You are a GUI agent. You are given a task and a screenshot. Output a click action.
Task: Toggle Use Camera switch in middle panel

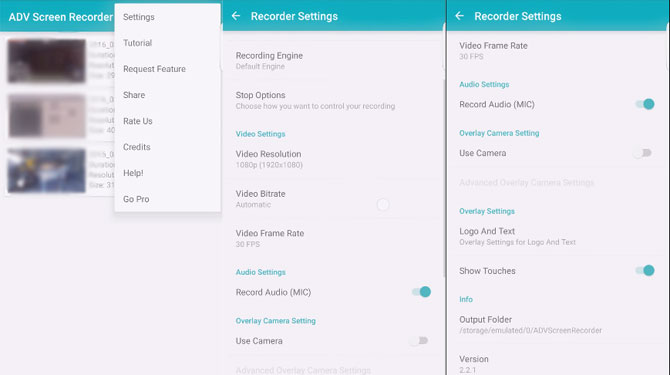click(419, 341)
